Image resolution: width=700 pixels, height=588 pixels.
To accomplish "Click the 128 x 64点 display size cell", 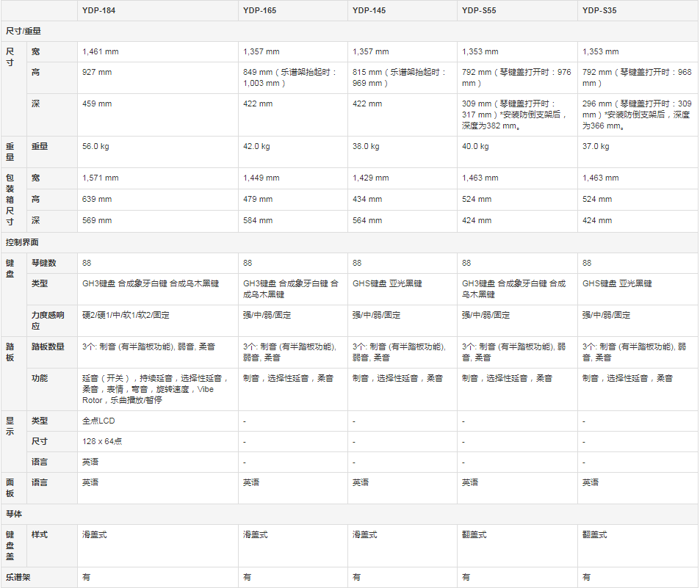I will 158,442.
